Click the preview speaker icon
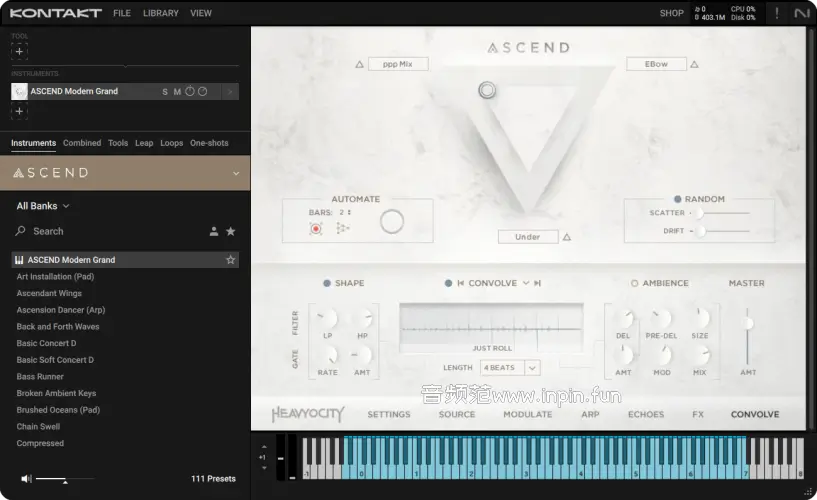817x500 pixels. click(x=26, y=479)
